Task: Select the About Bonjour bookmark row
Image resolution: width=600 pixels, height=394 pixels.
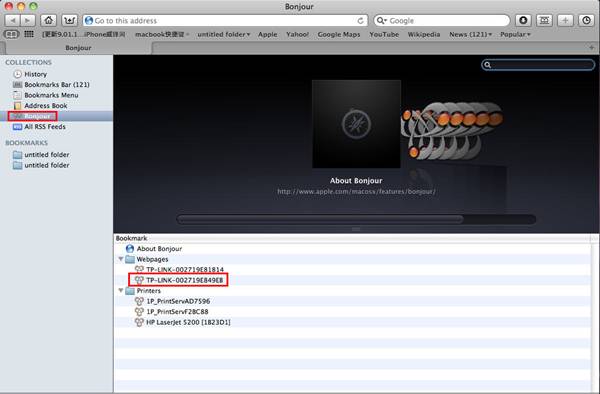Action: 352,249
